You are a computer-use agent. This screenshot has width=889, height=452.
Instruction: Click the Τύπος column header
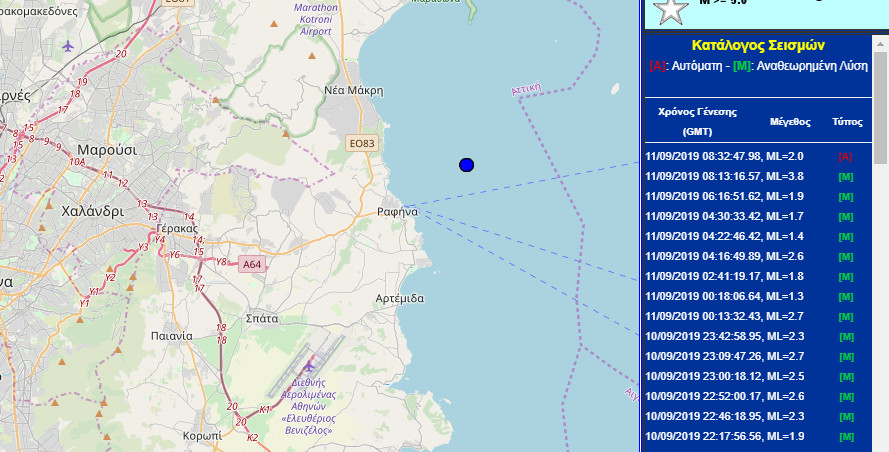coord(846,121)
